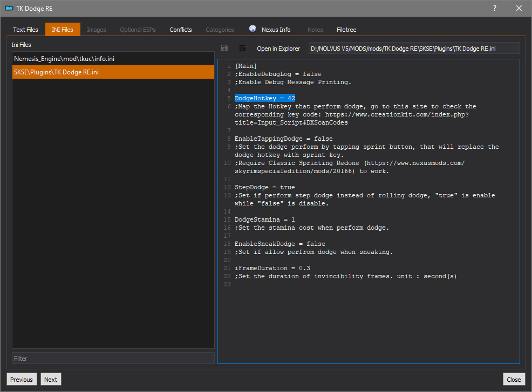Click the save INI file icon
The width and height of the screenshot is (532, 392).
(224, 48)
